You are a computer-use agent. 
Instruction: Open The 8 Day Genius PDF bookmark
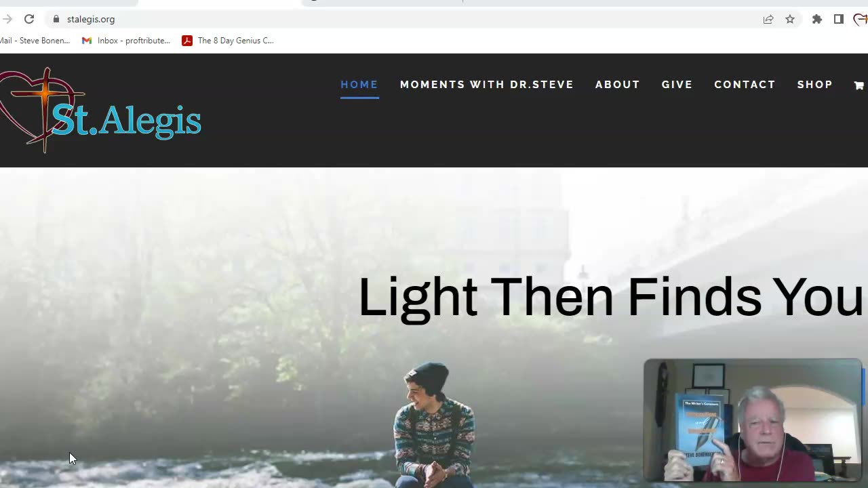point(228,41)
